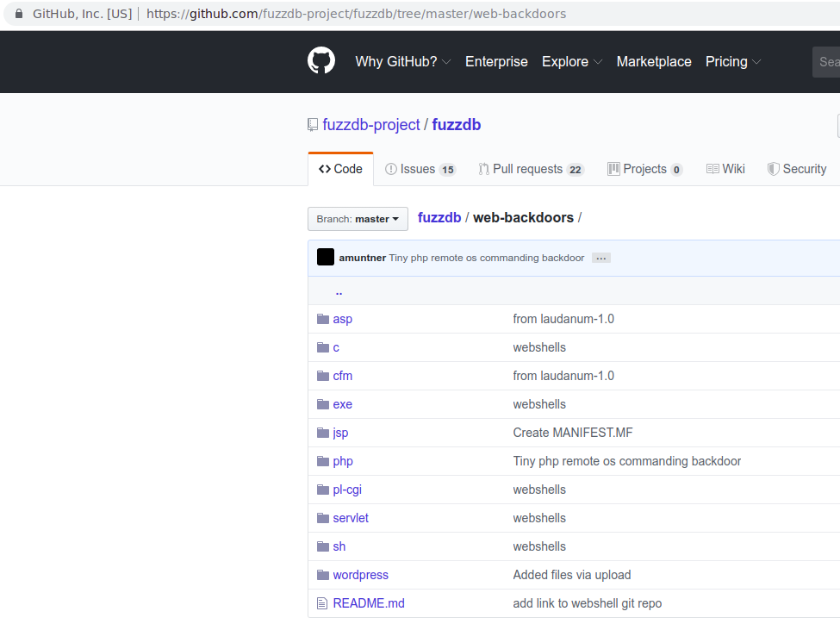Navigate to parent directory via '..' link

[339, 291]
